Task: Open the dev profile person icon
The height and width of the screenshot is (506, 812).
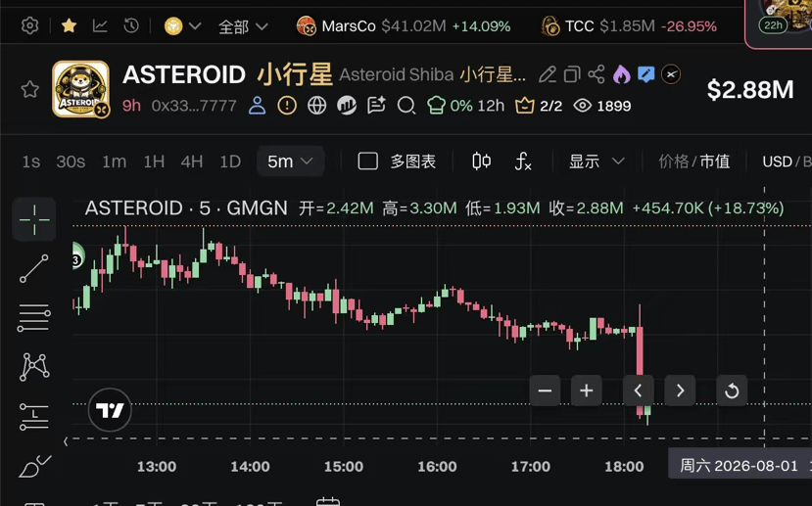Action: tap(257, 106)
